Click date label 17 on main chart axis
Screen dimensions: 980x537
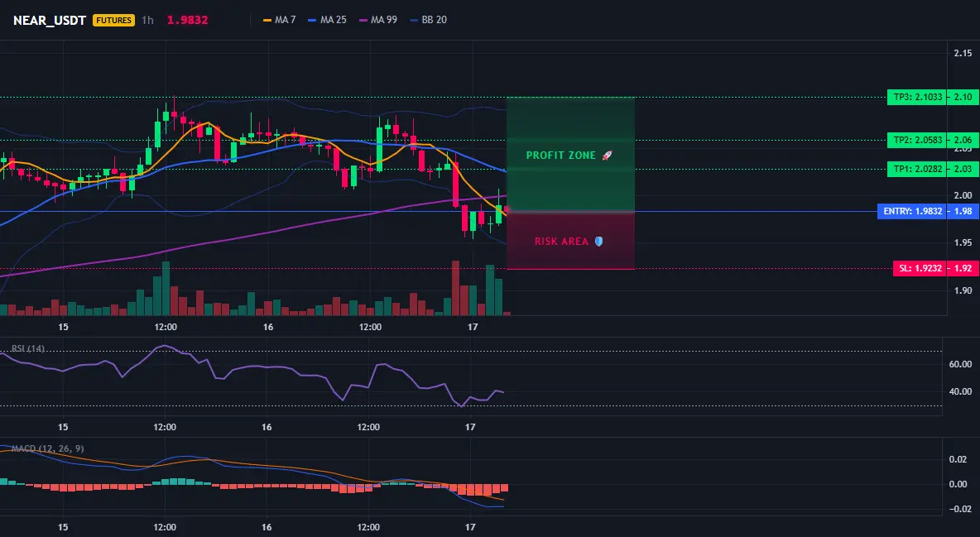(x=473, y=327)
